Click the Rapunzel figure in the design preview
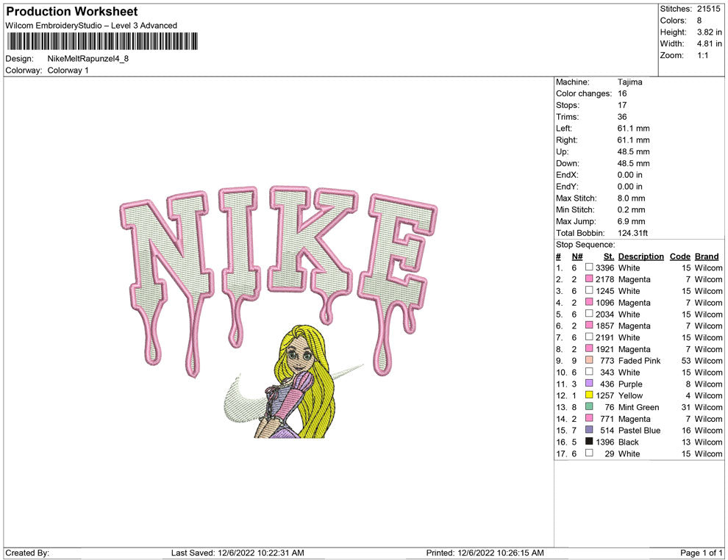The height and width of the screenshot is (560, 728). (x=294, y=381)
